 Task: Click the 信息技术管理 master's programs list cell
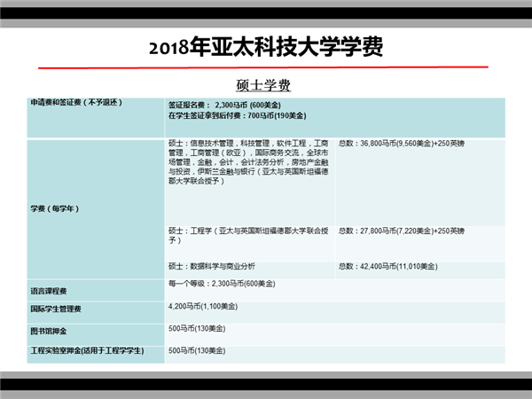249,182
